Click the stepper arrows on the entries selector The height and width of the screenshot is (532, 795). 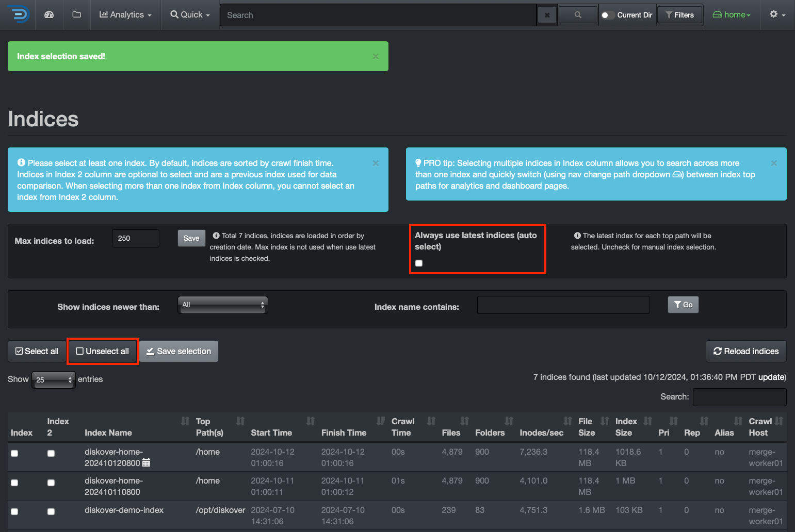click(x=70, y=380)
